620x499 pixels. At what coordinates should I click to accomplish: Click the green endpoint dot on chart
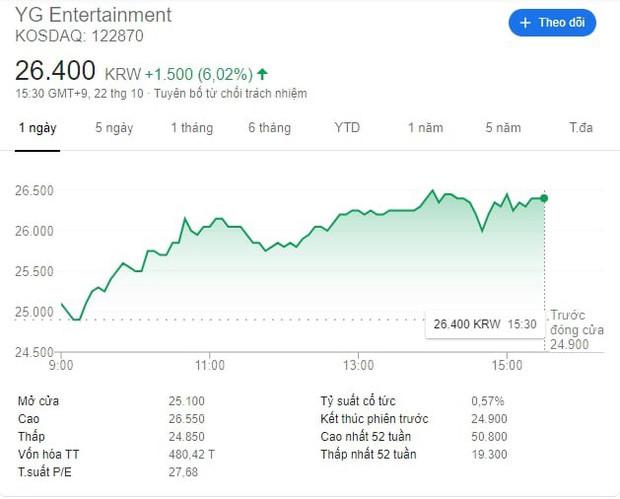[x=544, y=198]
